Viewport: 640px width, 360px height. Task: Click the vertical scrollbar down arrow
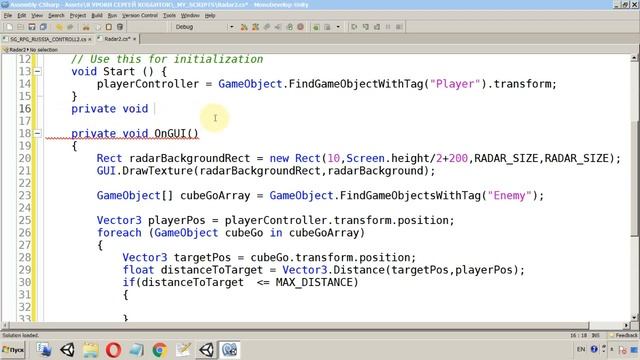(634, 317)
